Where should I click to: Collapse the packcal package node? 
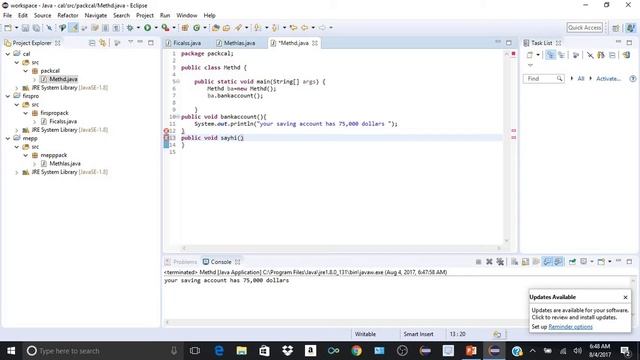[x=26, y=71]
